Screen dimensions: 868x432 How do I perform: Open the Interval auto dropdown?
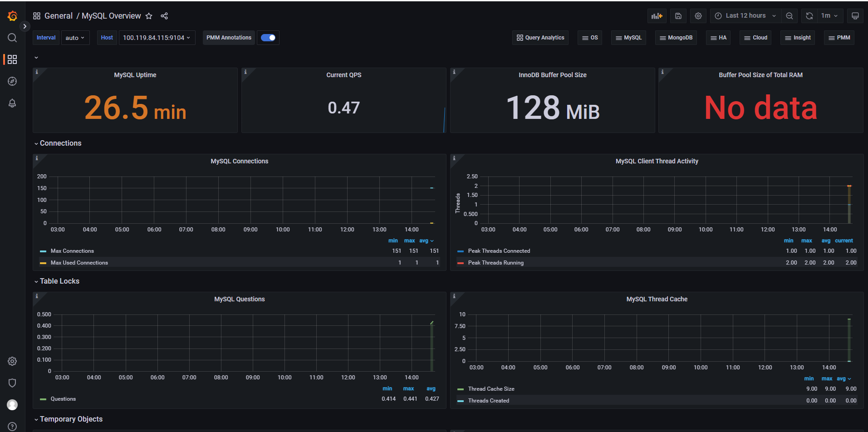(x=75, y=38)
